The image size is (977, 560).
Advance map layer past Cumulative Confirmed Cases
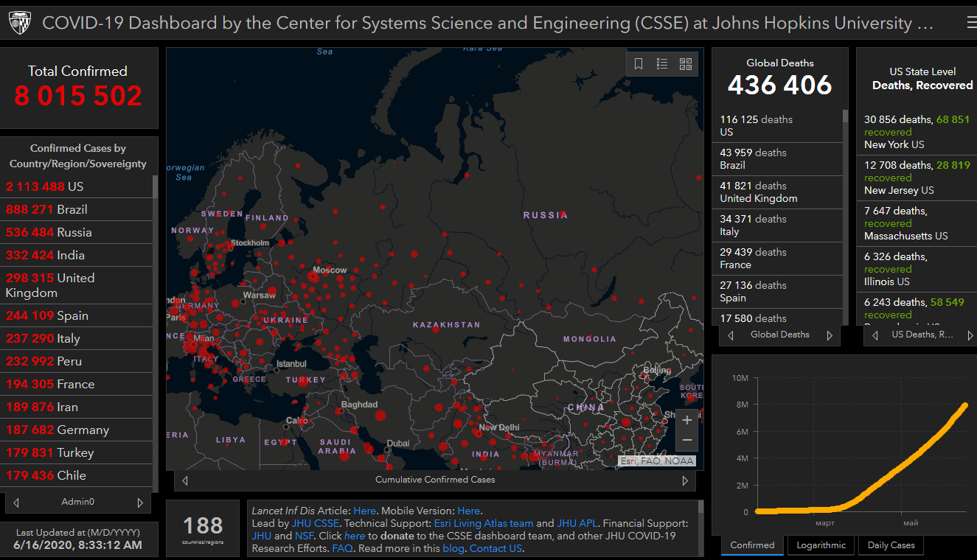(685, 480)
